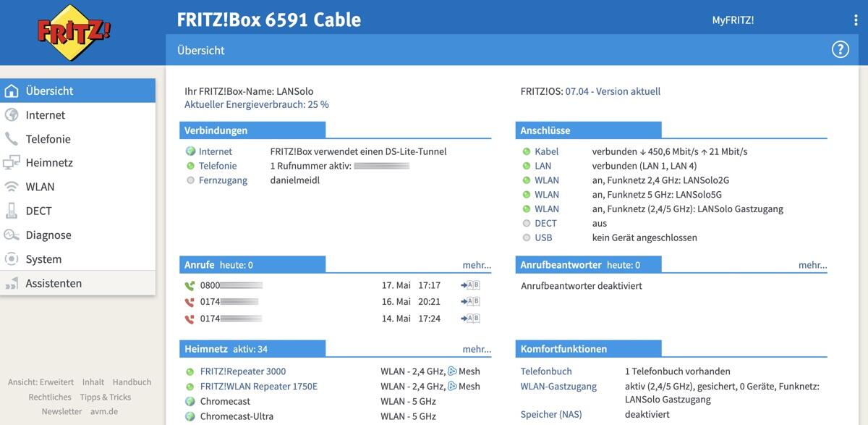Open the FRITZ!OS version 07.04 link
This screenshot has width=868, height=425.
(612, 91)
